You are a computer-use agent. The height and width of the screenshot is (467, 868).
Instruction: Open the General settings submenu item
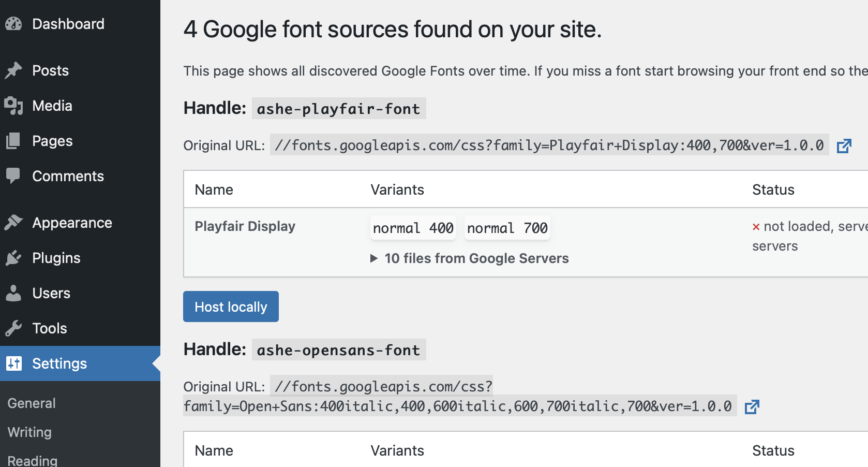pyautogui.click(x=31, y=403)
